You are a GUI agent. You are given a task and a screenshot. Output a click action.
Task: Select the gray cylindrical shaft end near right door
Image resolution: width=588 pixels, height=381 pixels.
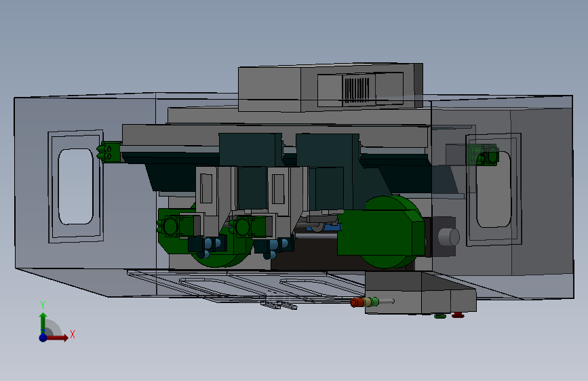[x=448, y=237]
